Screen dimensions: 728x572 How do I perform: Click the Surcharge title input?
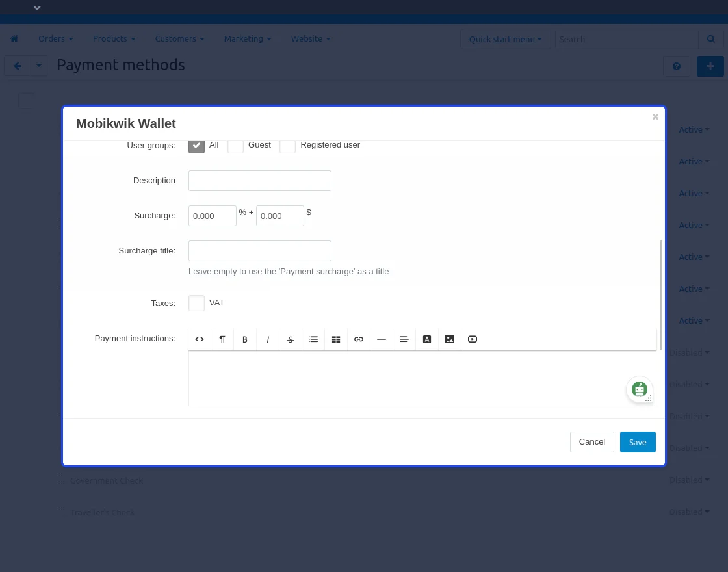coord(260,251)
